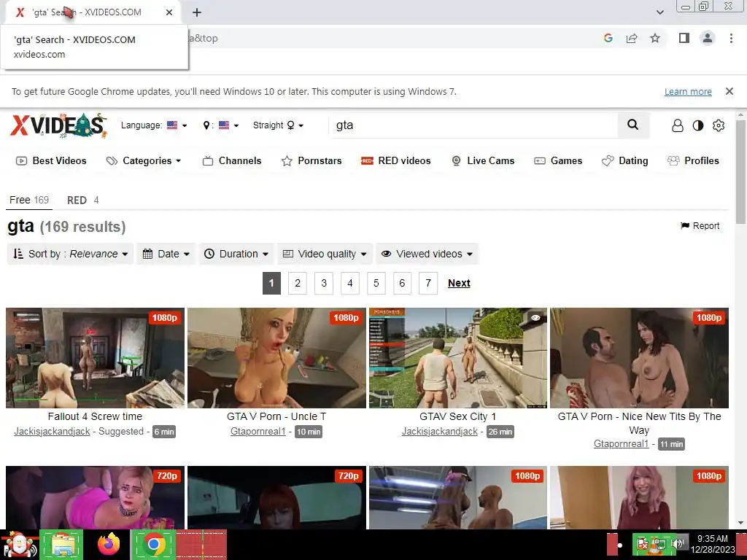Open the Language dropdown
The height and width of the screenshot is (560, 747).
point(153,125)
